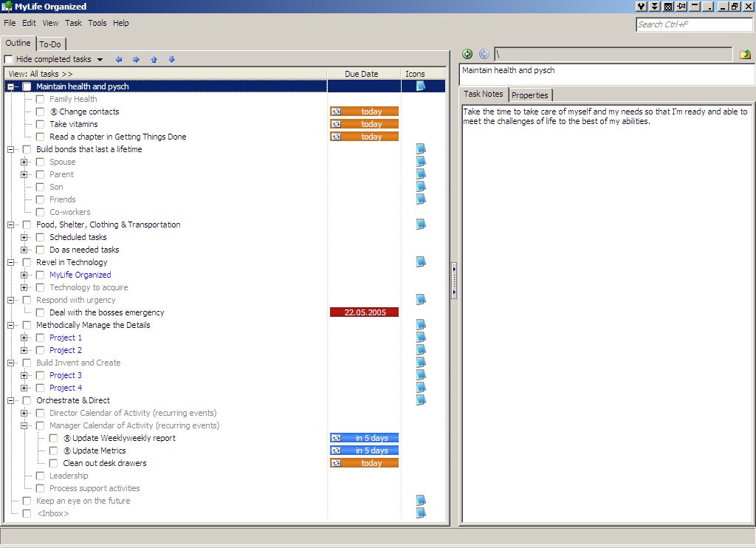Mark Clean out desk drawers as done
This screenshot has height=548, width=756.
tap(53, 463)
